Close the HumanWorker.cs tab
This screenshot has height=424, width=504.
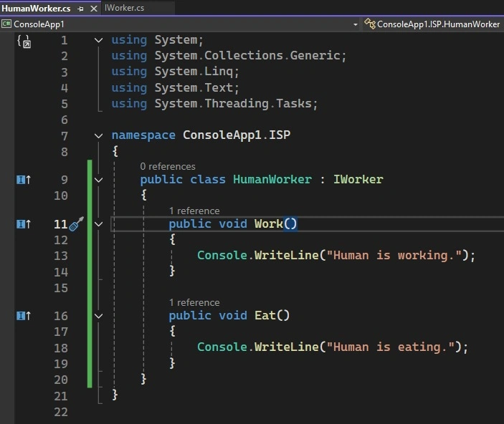point(94,9)
